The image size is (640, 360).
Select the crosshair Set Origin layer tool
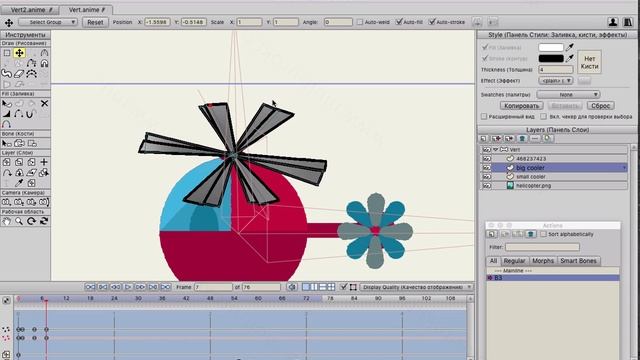tap(44, 162)
